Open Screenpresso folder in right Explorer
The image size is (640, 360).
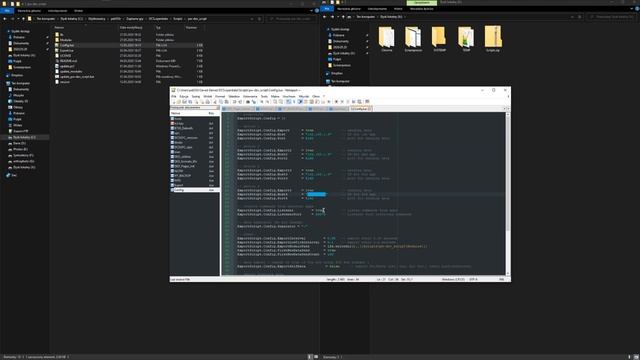click(413, 39)
